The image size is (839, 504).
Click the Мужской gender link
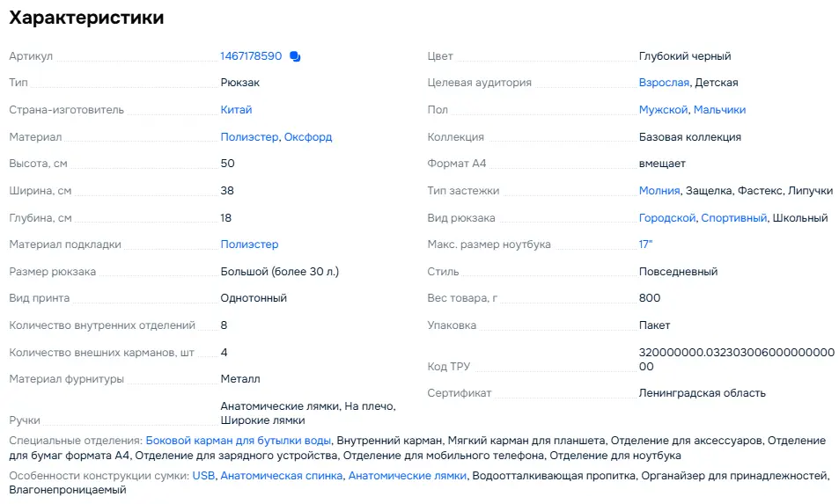coord(663,110)
